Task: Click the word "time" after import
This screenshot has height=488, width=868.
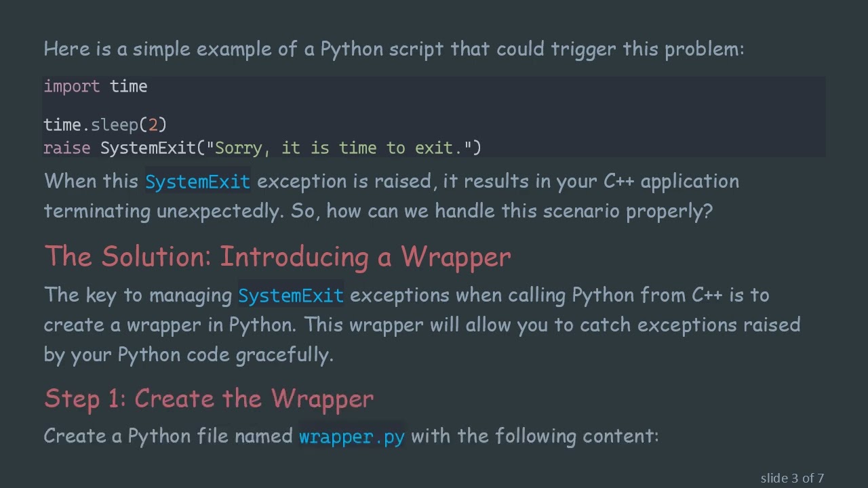Action: tap(128, 87)
